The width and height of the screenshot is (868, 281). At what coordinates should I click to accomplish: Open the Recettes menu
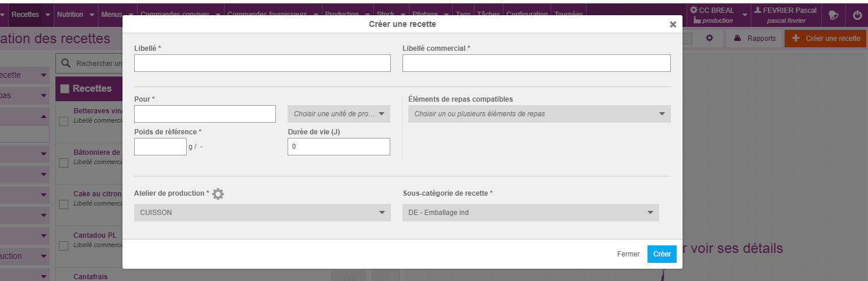(x=25, y=14)
